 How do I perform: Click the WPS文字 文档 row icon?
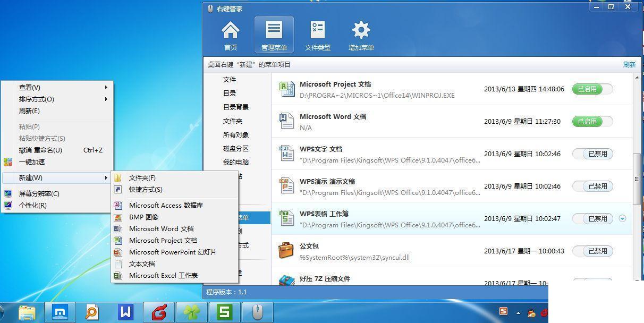287,154
